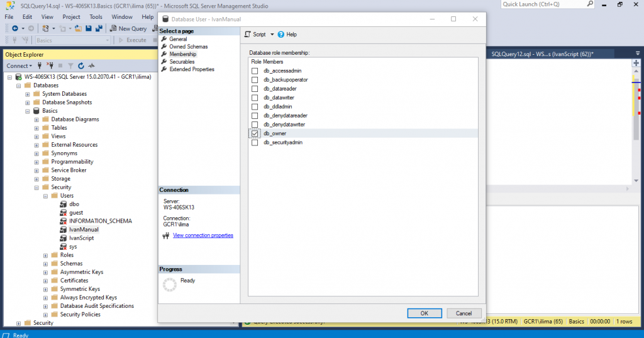The image size is (644, 338).
Task: Click the Quick Launch search magnifier icon
Action: point(590,4)
